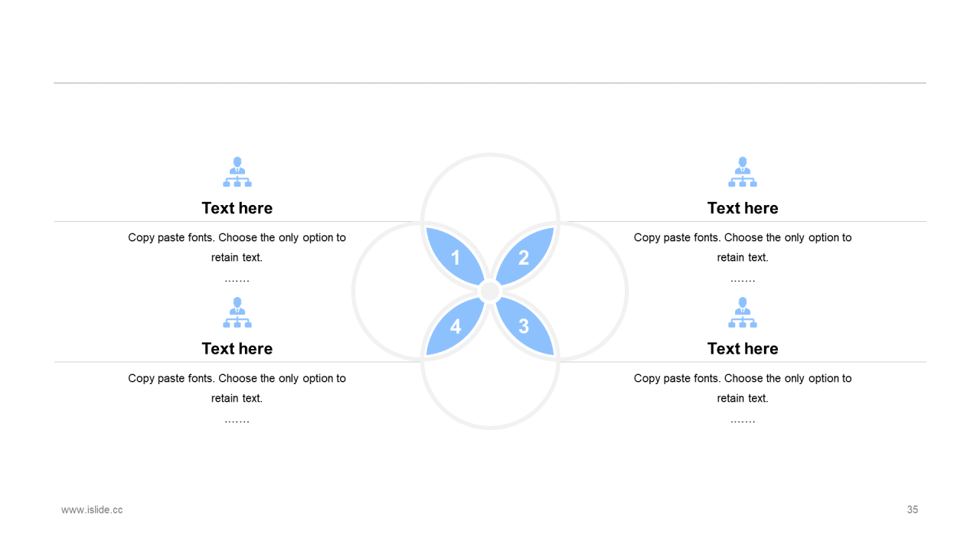Select the top-left 'Text here' heading
The image size is (980, 551).
coord(237,208)
